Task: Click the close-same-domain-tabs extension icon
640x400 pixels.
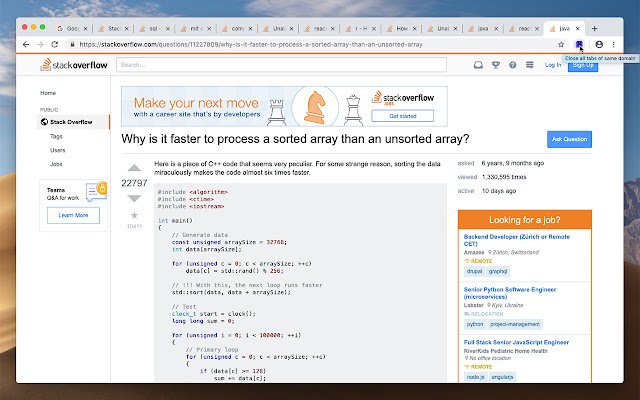Action: click(579, 44)
